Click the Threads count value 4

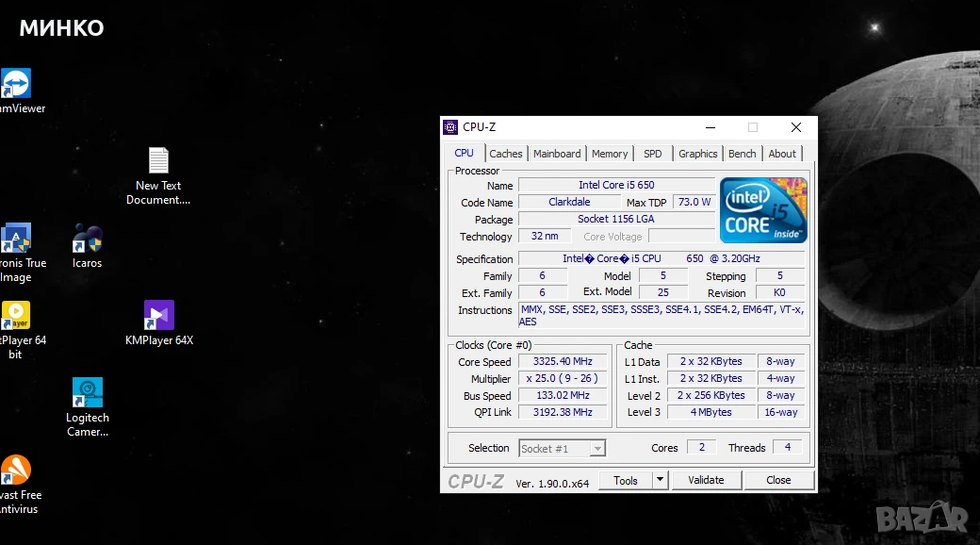[x=788, y=447]
